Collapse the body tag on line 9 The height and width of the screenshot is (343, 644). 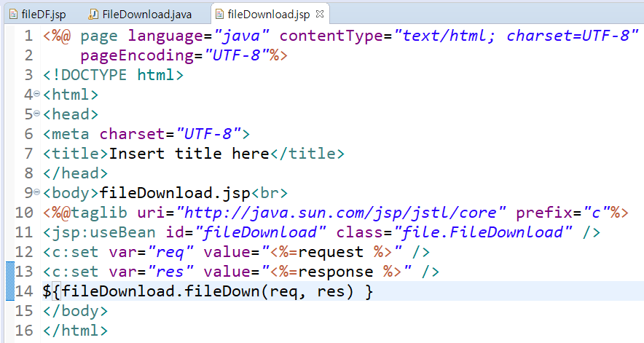click(x=36, y=192)
